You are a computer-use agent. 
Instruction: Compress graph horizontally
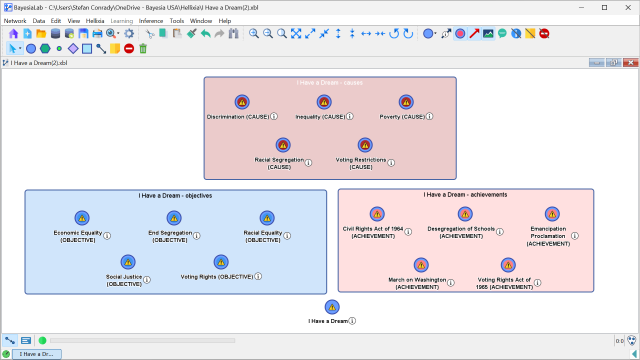click(380, 34)
